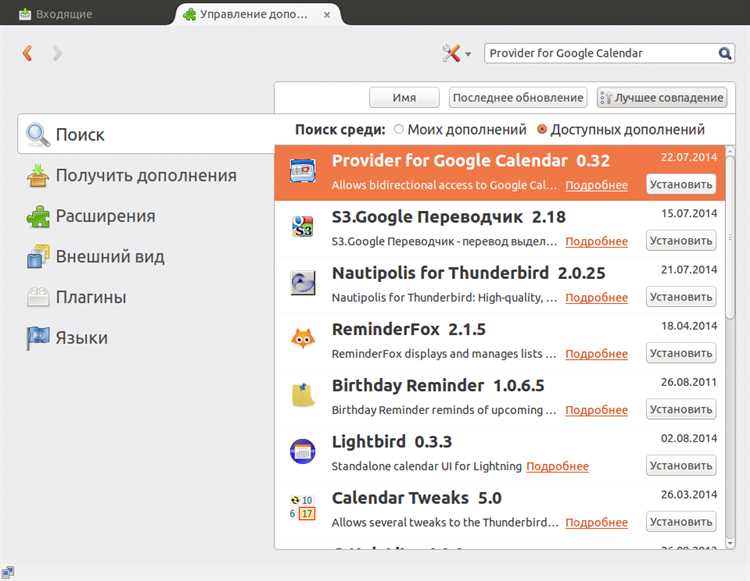This screenshot has width=750, height=581.
Task: Click the Lightbird calendar icon
Action: click(302, 452)
